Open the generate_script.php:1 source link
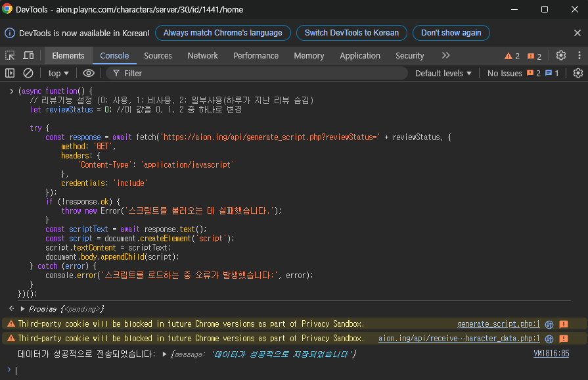 [x=498, y=324]
